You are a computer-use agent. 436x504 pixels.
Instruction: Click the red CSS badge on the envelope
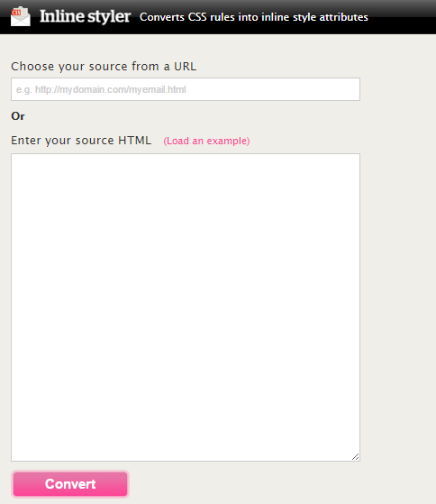(16, 13)
